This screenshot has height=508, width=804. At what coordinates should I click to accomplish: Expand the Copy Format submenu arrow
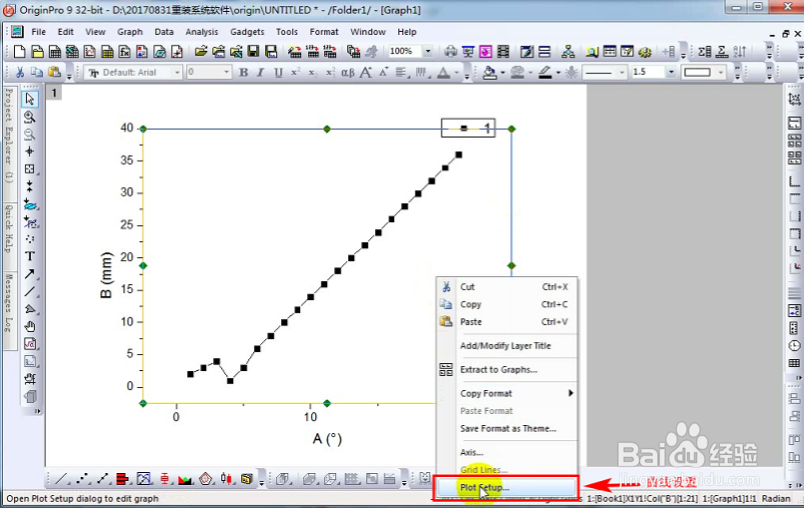[570, 393]
